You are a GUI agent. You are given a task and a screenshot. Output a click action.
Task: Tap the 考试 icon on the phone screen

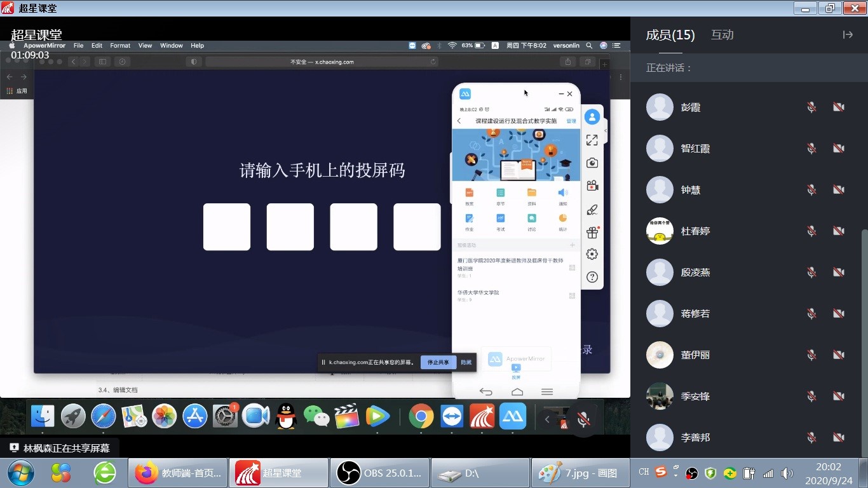click(x=501, y=219)
